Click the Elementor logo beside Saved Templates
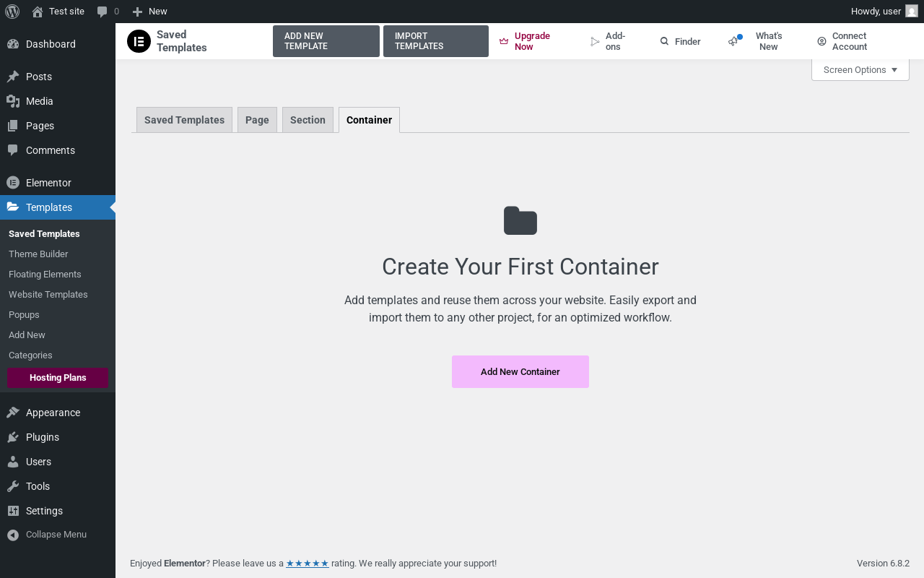 point(139,41)
